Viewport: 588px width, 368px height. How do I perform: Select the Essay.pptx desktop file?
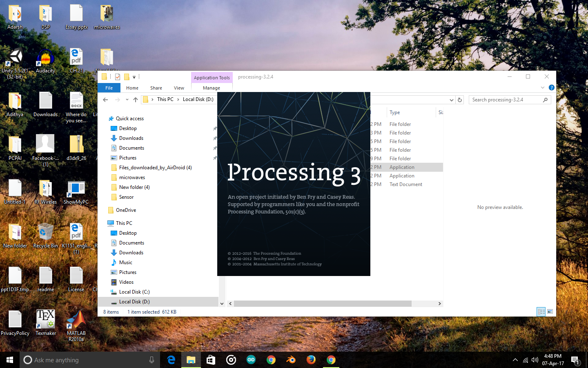[x=76, y=17]
